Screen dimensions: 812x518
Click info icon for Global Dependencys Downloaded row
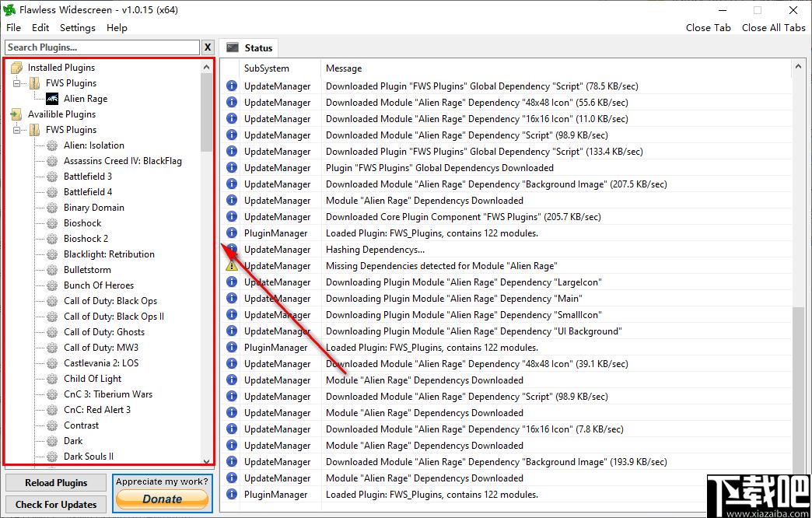click(232, 167)
